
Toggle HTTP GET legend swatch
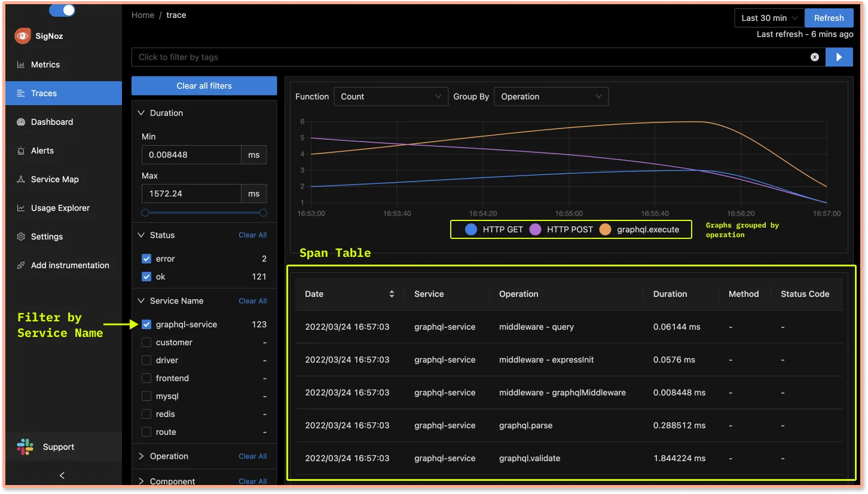(471, 229)
